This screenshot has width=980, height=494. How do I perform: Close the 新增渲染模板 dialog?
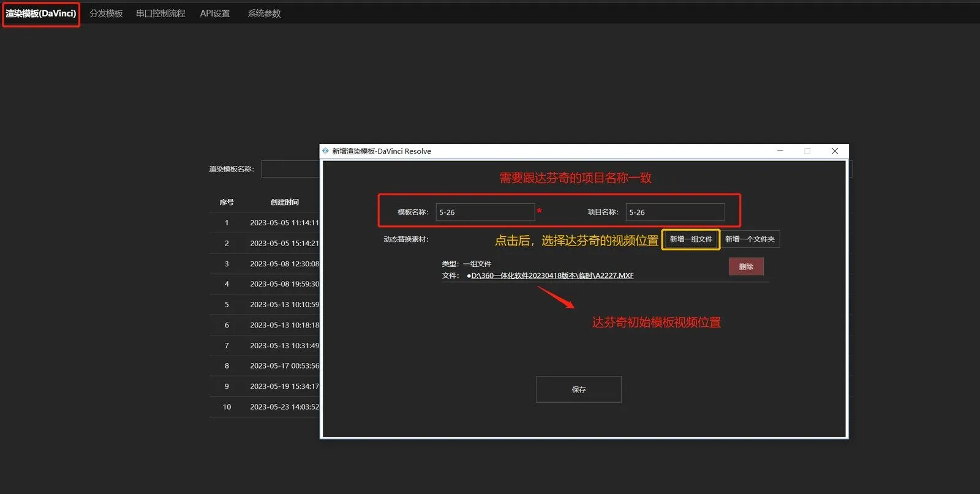click(x=835, y=151)
